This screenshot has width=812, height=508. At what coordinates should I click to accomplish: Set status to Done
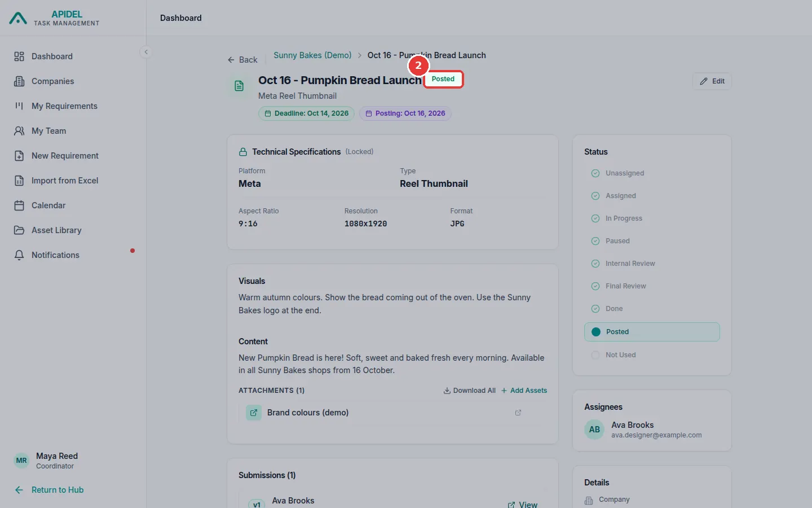pos(652,309)
